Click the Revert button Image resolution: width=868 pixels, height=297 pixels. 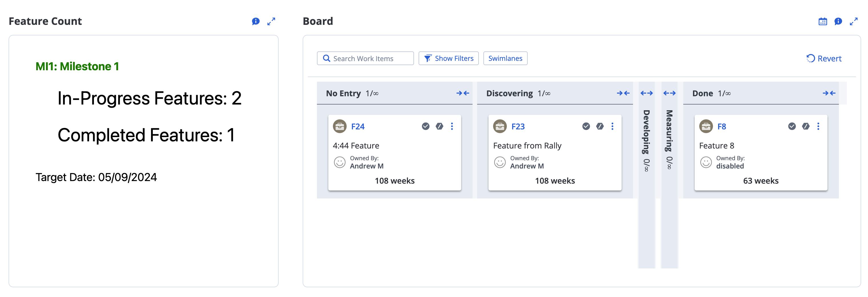point(824,58)
